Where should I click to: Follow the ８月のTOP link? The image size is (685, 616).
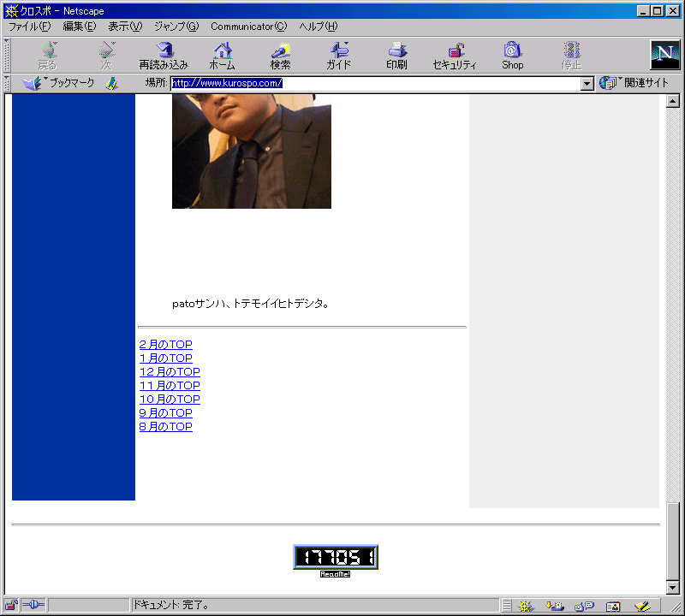[165, 427]
